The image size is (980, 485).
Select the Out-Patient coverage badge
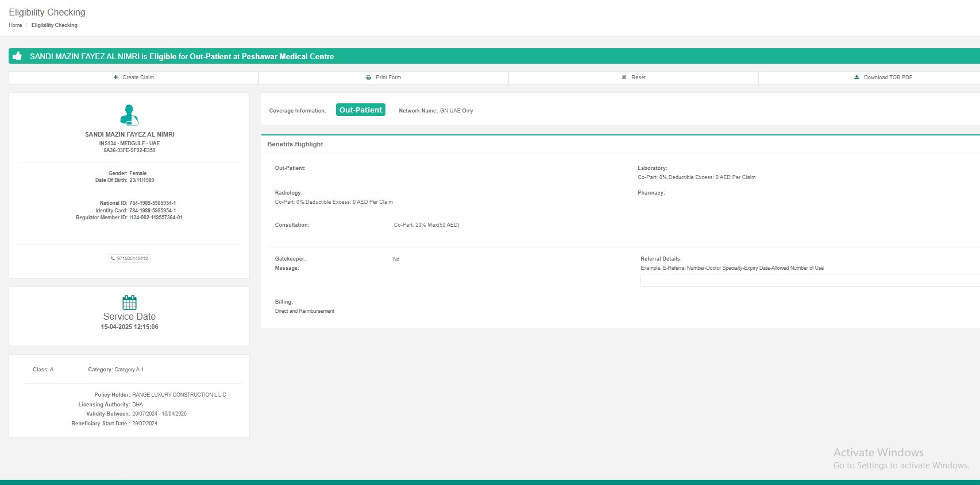coord(360,110)
